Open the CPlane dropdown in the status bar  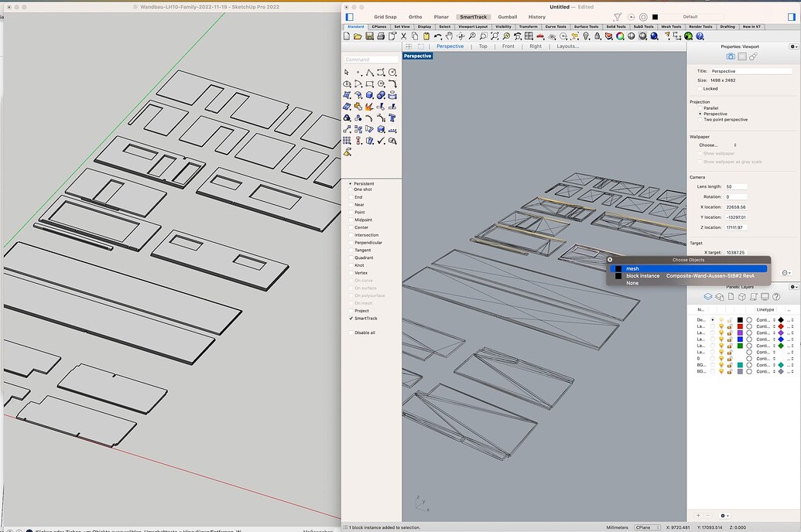[x=649, y=527]
